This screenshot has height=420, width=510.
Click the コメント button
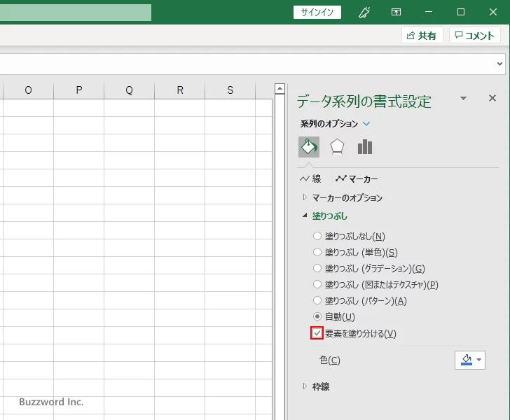474,35
